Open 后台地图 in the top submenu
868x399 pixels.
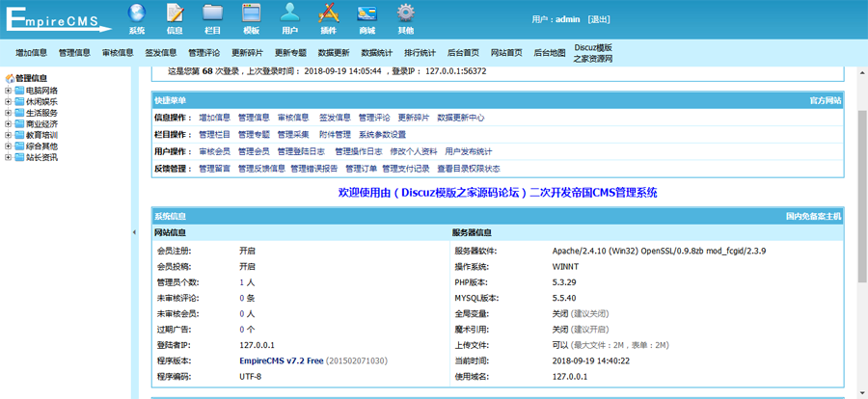[x=549, y=53]
